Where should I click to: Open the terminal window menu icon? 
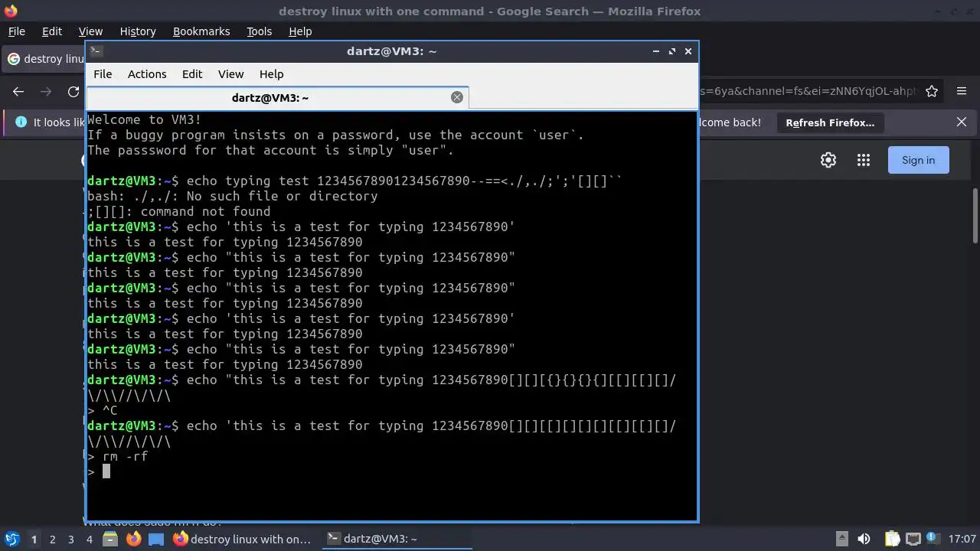[96, 51]
